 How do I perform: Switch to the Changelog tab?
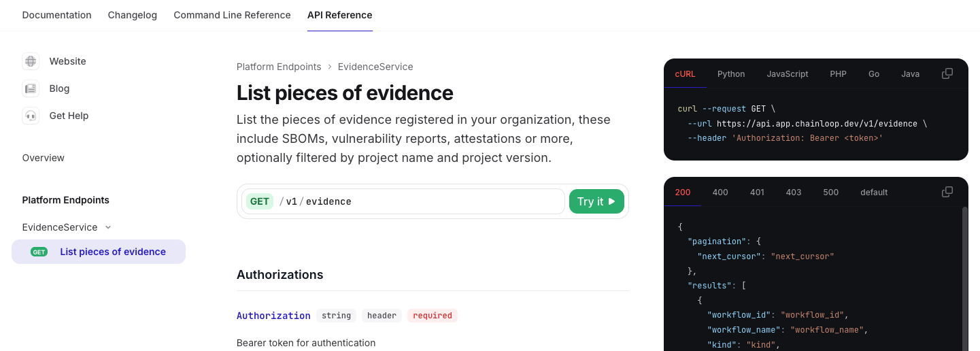132,15
